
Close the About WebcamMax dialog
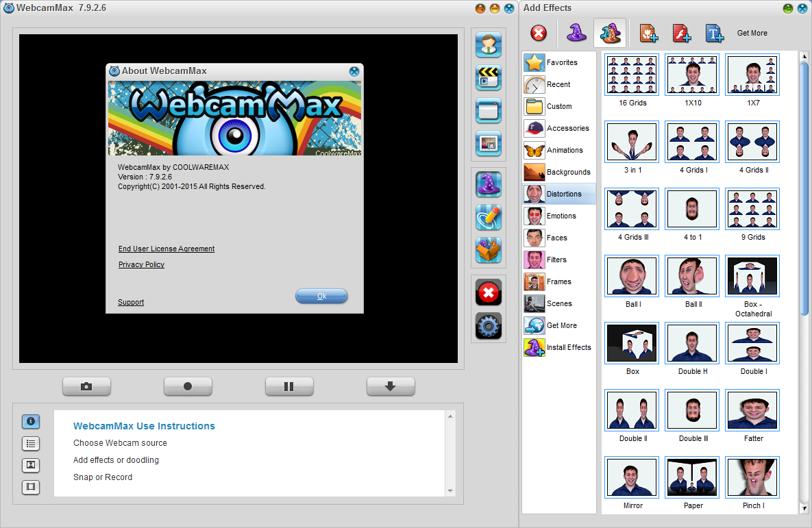tap(354, 71)
